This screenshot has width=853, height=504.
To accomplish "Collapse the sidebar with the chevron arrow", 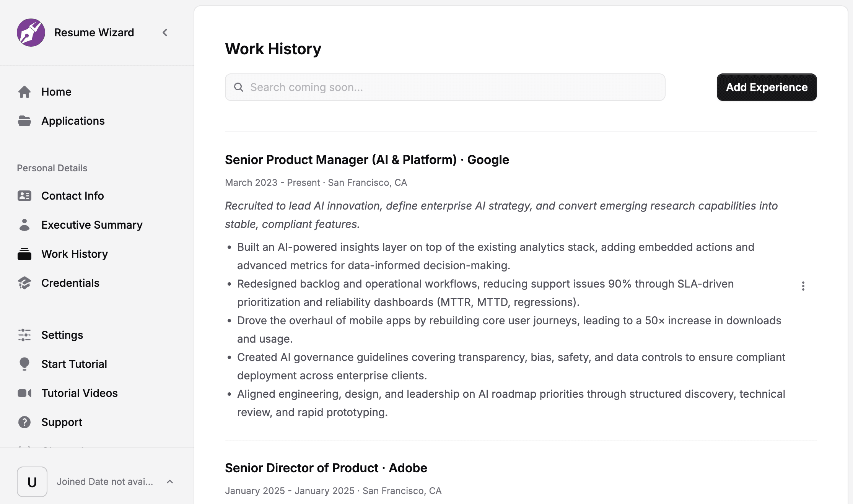I will point(165,33).
